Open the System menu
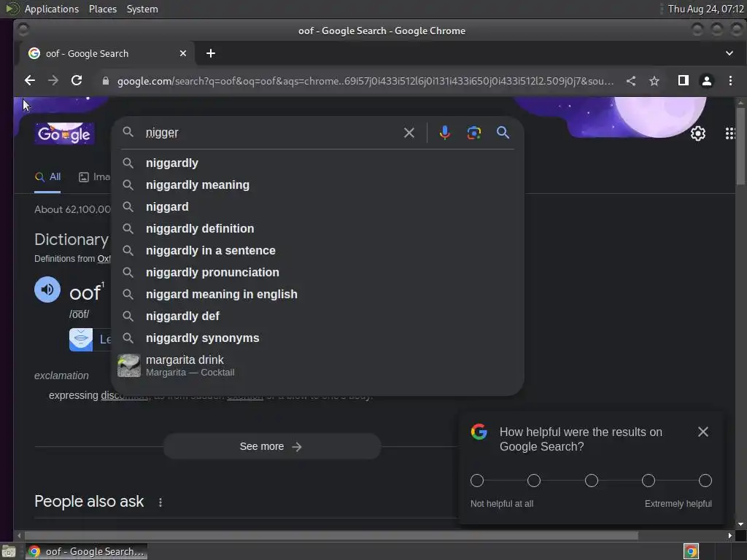Screen dimensions: 747x560 pos(142,9)
